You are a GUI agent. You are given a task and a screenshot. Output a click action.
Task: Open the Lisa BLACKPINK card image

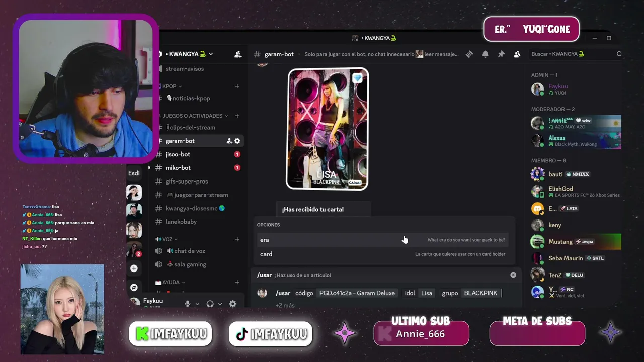[328, 129]
